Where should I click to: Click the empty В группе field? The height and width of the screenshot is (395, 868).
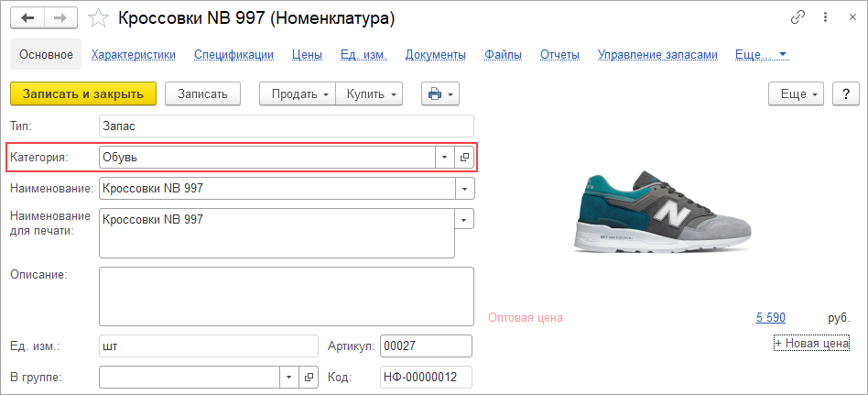(x=190, y=378)
